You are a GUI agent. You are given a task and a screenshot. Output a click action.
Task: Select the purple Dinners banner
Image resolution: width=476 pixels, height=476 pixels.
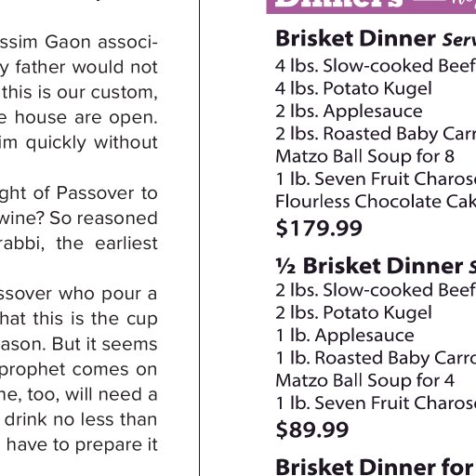(371, 7)
